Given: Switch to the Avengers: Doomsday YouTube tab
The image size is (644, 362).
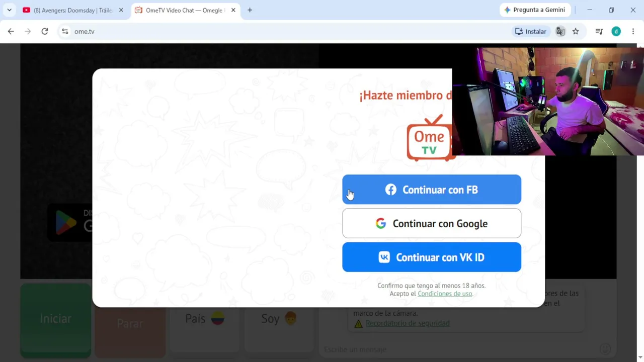Looking at the screenshot, I should [x=72, y=10].
